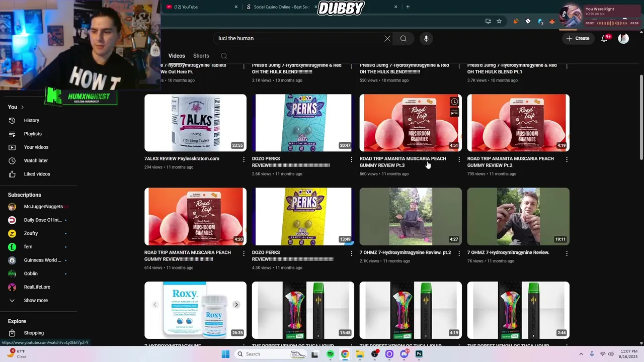This screenshot has width=644, height=362.
Task: Open the 7ALKS REVIEW video thumbnail
Action: tap(195, 123)
